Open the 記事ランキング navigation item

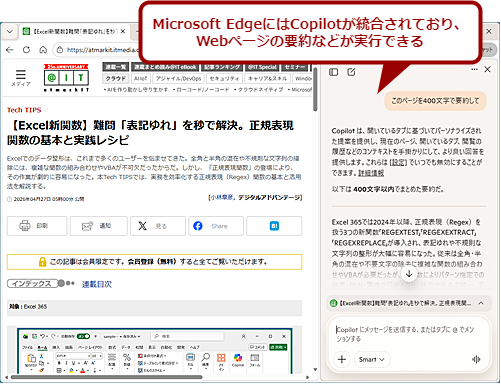click(x=222, y=67)
